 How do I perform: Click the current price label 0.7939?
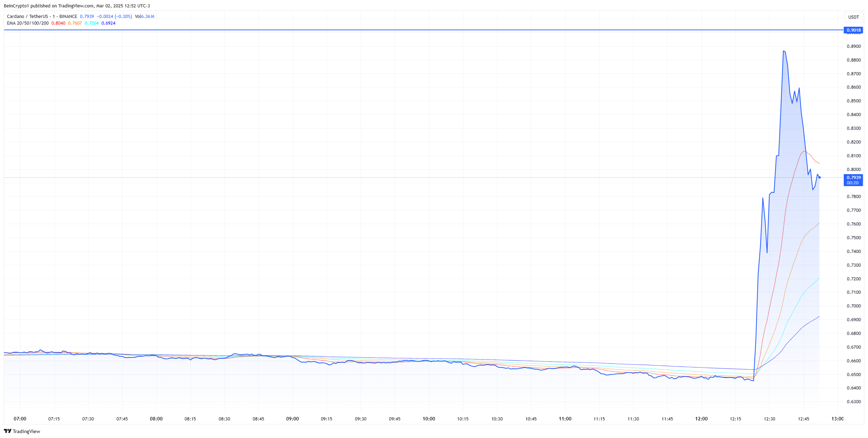[x=853, y=178]
